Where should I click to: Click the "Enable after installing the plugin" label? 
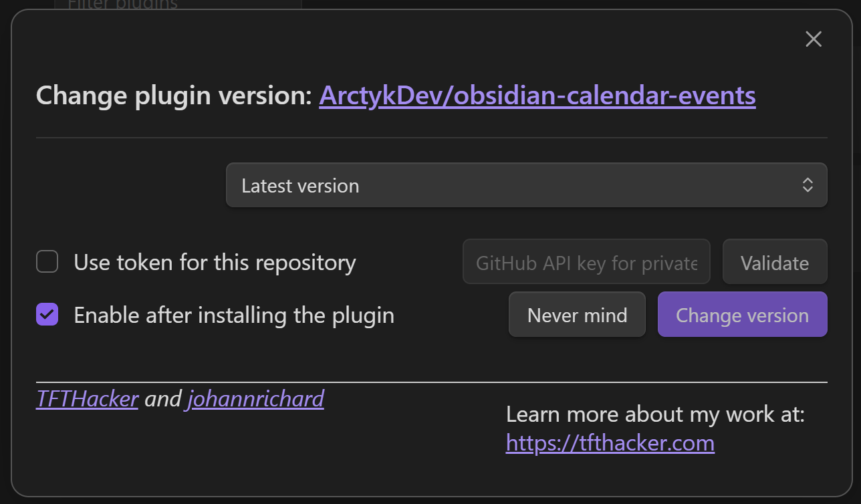tap(234, 316)
